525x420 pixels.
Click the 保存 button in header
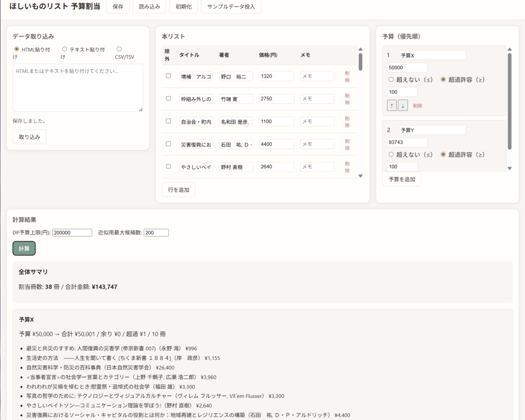pyautogui.click(x=118, y=7)
